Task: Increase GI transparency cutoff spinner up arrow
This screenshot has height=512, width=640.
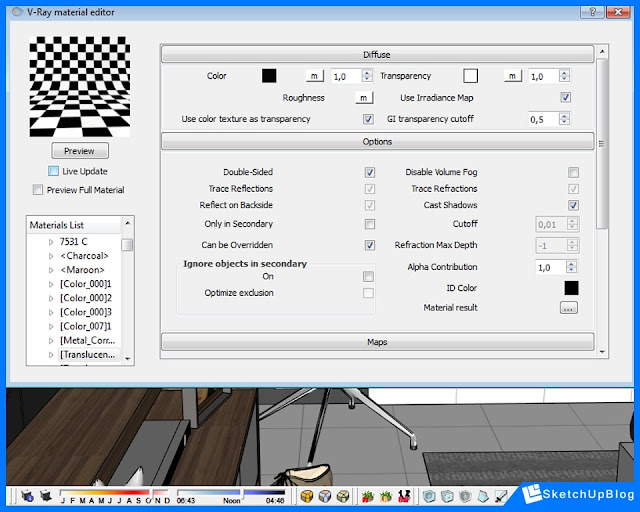Action: pyautogui.click(x=564, y=116)
